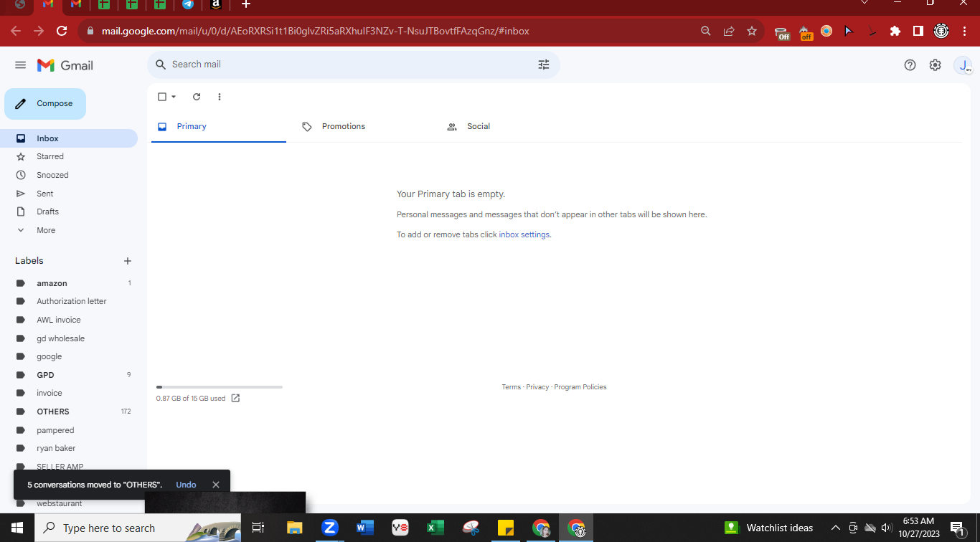Reload the page in Chrome
980x542 pixels.
coord(62,31)
